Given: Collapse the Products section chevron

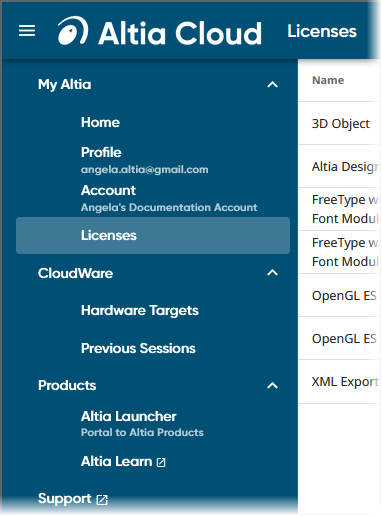Looking at the screenshot, I should pos(272,386).
